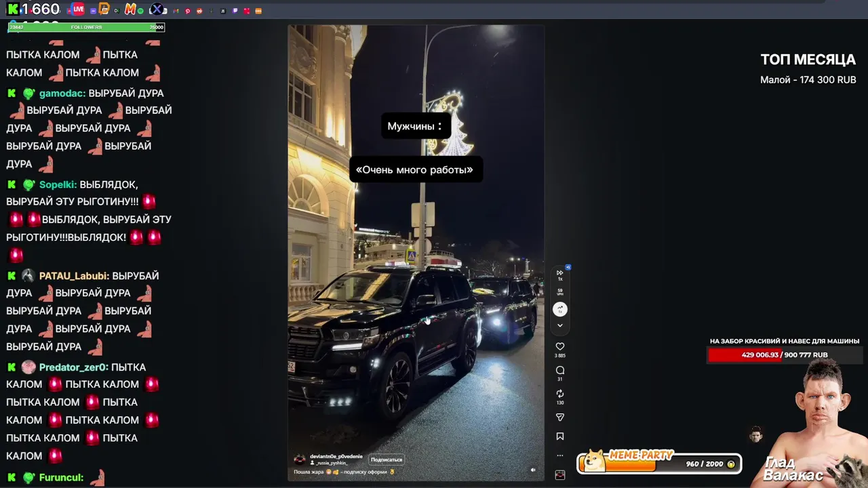This screenshot has width=868, height=488.
Task: Share the video with the paper plane icon
Action: pyautogui.click(x=560, y=418)
